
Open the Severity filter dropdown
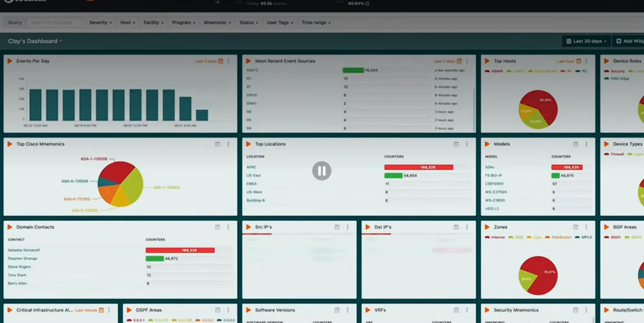(x=101, y=23)
